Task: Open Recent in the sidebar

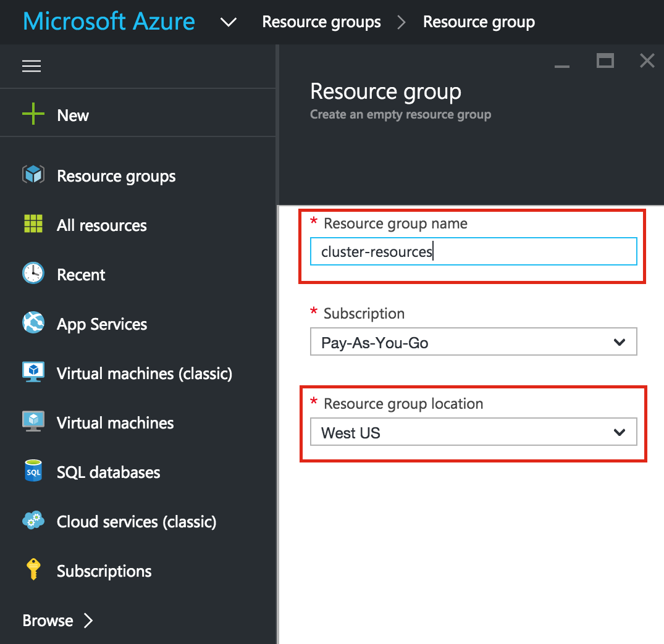Action: pos(81,275)
